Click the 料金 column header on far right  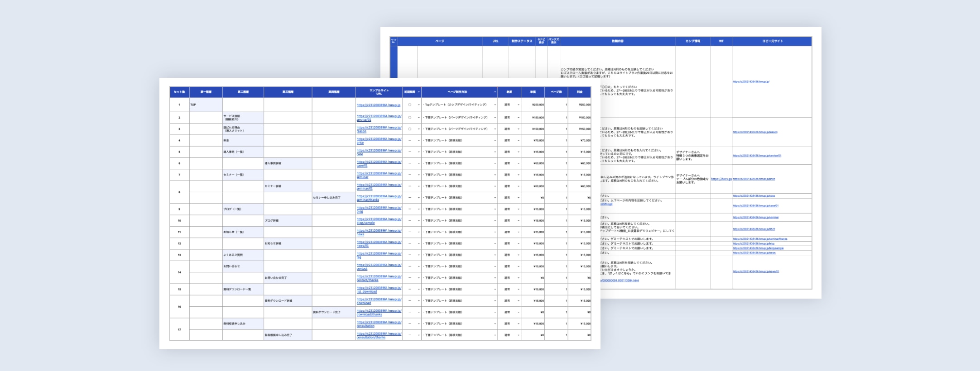tap(579, 92)
